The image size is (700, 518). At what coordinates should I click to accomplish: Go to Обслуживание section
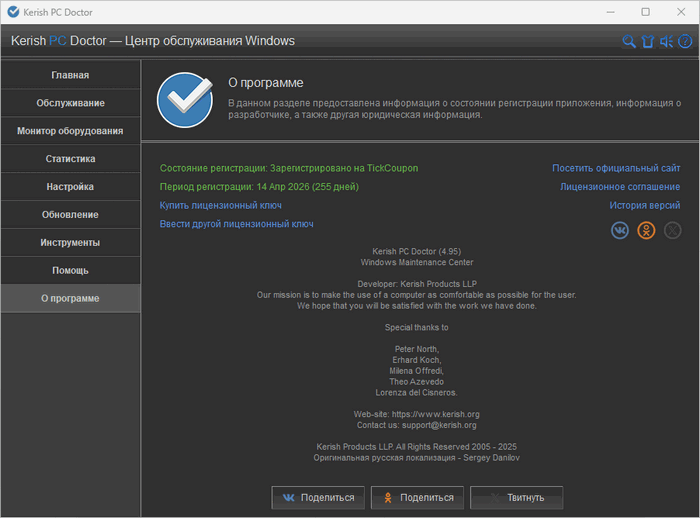[x=70, y=103]
